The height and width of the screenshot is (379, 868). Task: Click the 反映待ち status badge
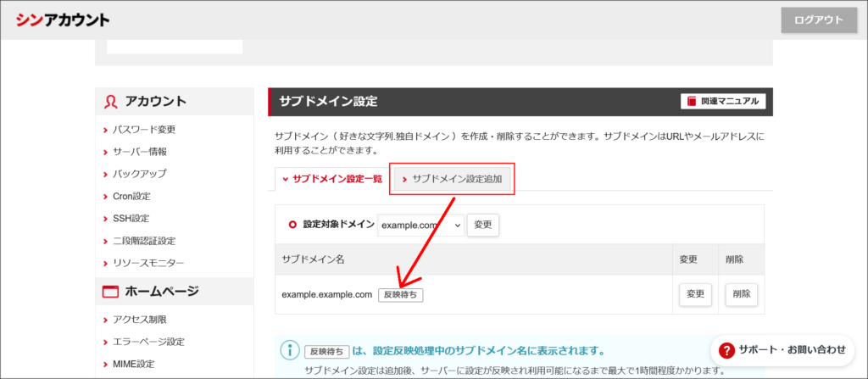(x=400, y=295)
